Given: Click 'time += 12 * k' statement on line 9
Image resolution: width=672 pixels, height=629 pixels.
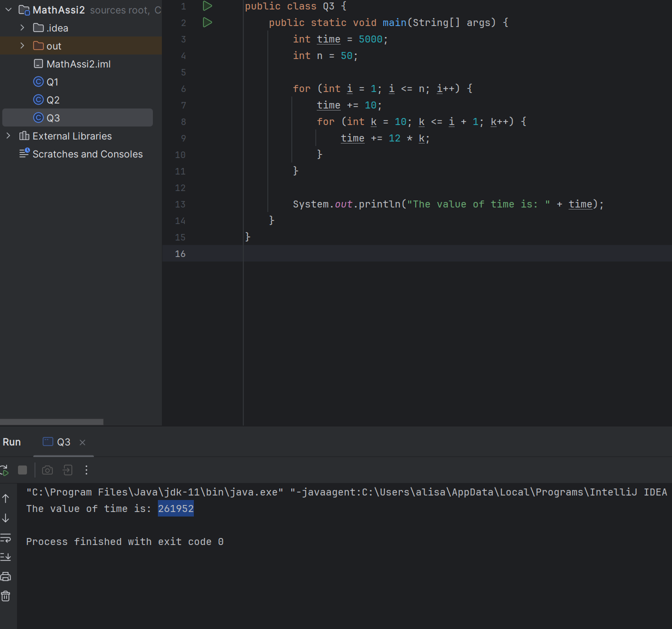Looking at the screenshot, I should click(385, 138).
